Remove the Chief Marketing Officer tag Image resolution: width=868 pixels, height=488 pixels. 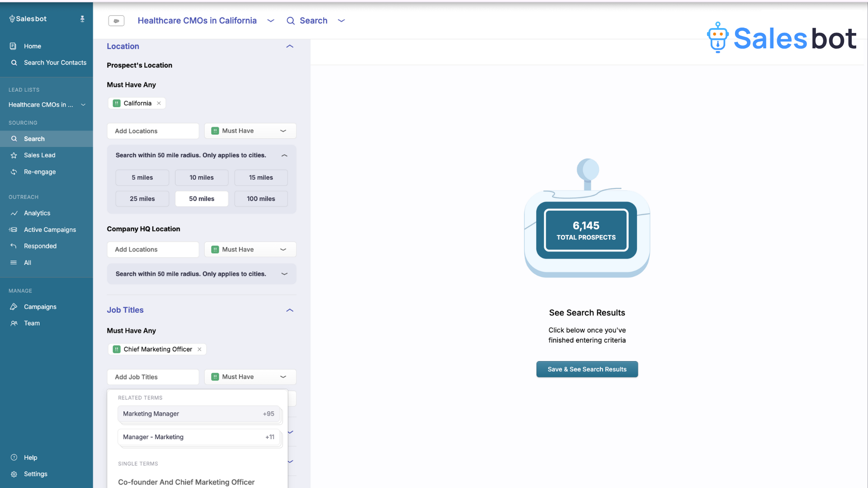click(199, 349)
